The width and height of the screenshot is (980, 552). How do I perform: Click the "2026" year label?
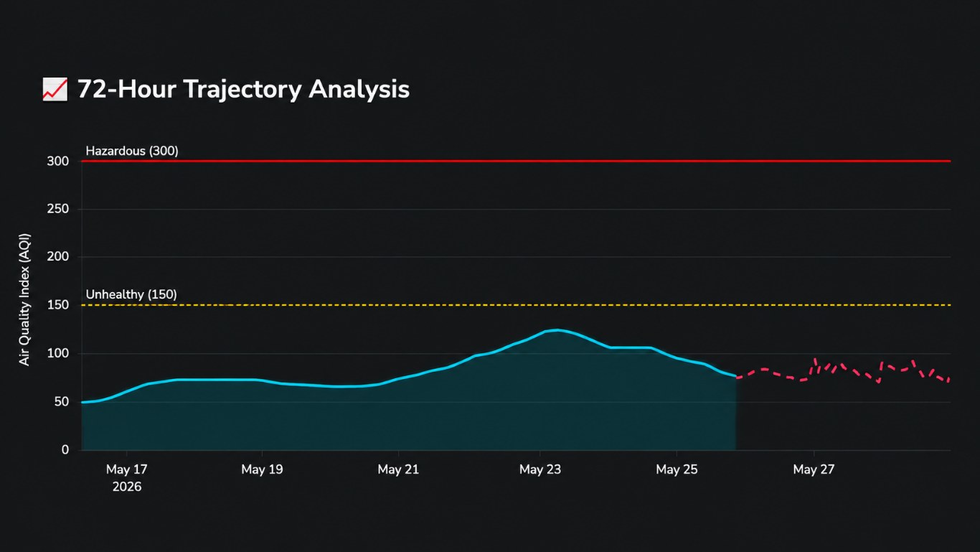pyautogui.click(x=127, y=487)
